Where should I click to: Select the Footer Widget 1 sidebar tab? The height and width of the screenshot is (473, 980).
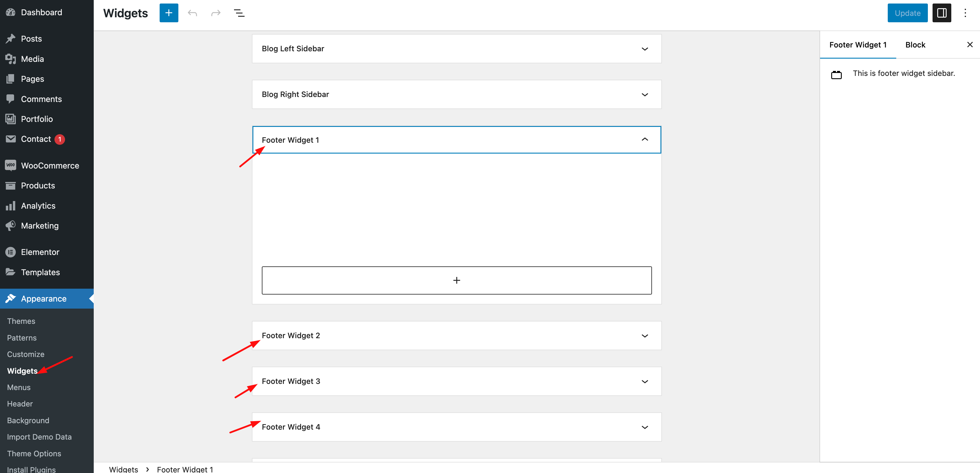pos(858,45)
